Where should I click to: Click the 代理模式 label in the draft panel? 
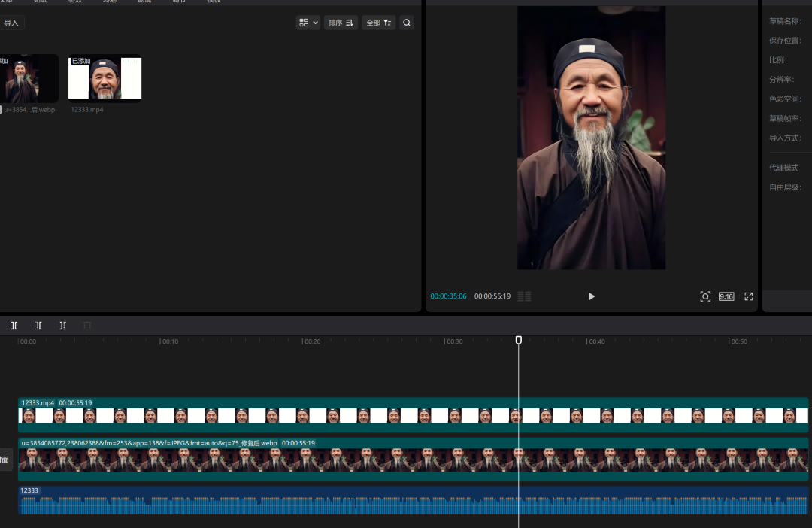(x=784, y=168)
